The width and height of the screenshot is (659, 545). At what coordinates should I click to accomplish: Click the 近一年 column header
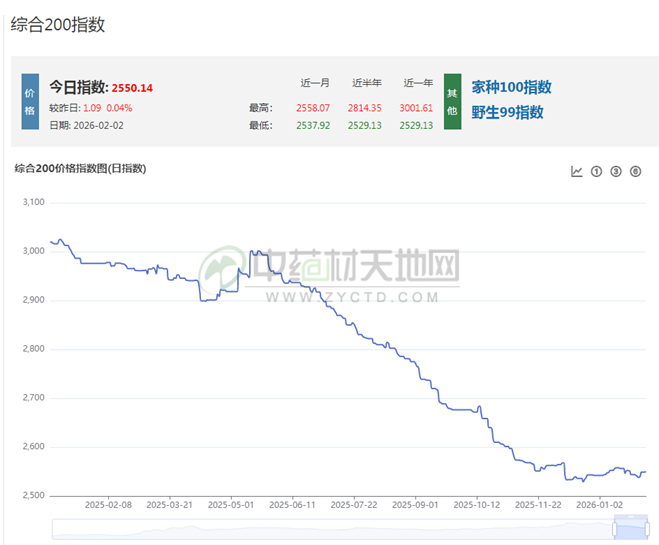point(417,83)
